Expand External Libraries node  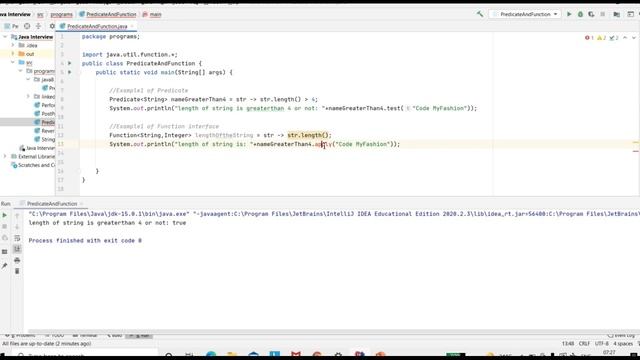pyautogui.click(x=5, y=157)
